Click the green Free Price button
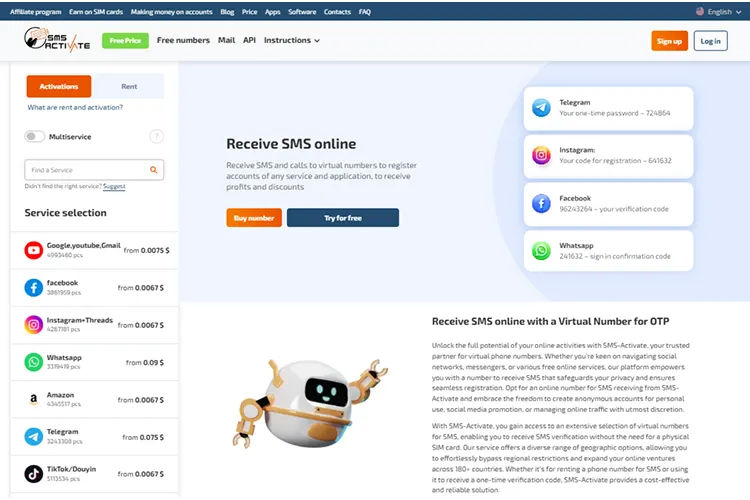Viewport: 750px width, 500px height. tap(125, 41)
